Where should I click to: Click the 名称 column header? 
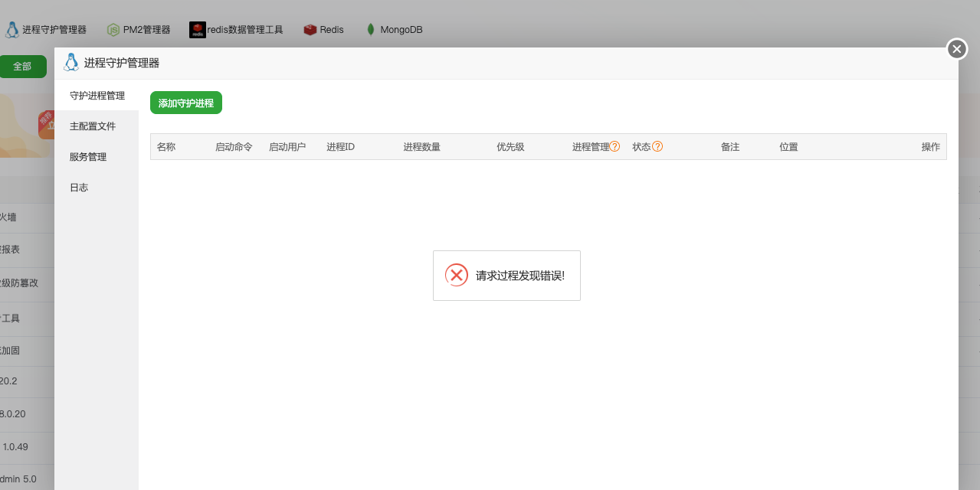coord(166,146)
